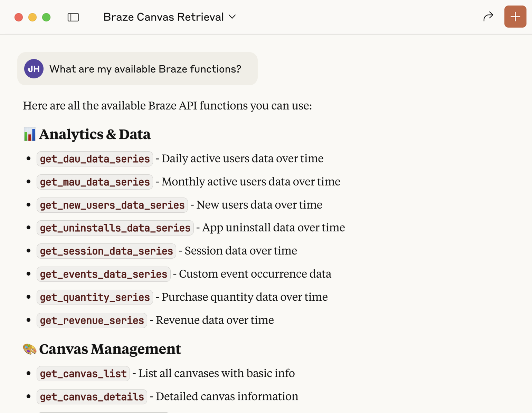Select the get_mau_data_series code label
The height and width of the screenshot is (413, 532).
click(x=95, y=182)
